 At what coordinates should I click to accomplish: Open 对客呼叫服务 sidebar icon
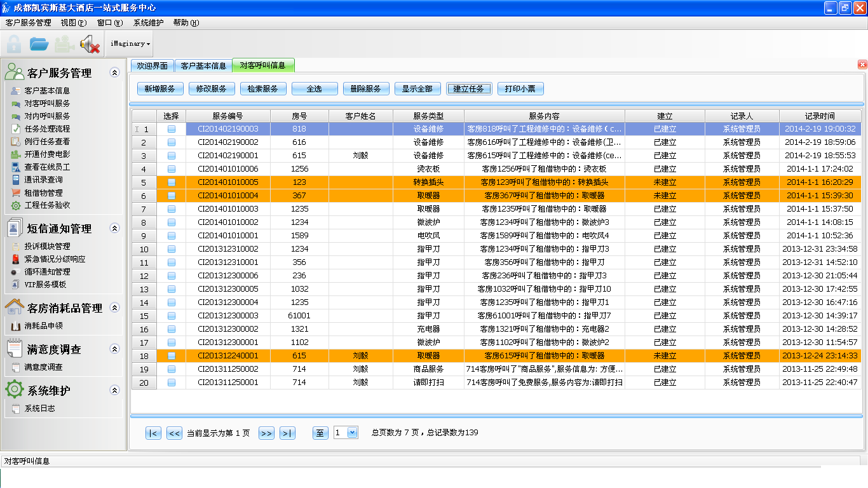click(15, 104)
